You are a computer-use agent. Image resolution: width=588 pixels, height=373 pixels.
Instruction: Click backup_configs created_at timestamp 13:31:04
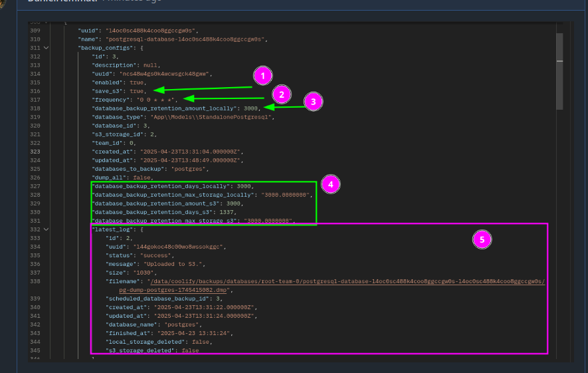pyautogui.click(x=190, y=152)
